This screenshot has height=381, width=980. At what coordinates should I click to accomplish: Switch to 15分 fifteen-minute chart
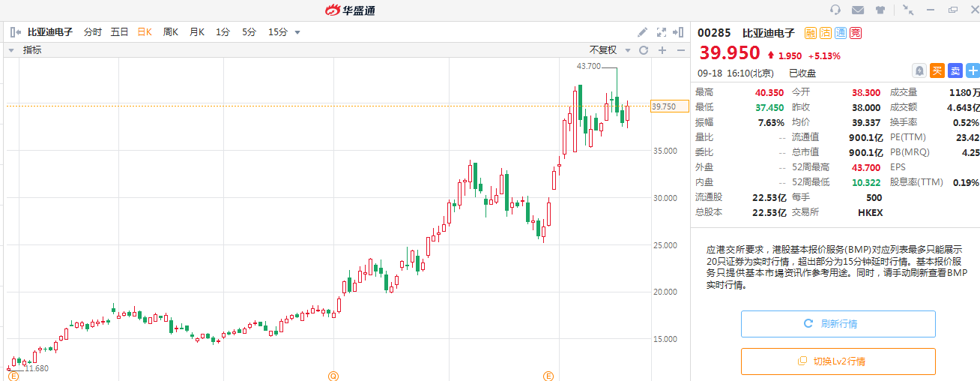[278, 32]
